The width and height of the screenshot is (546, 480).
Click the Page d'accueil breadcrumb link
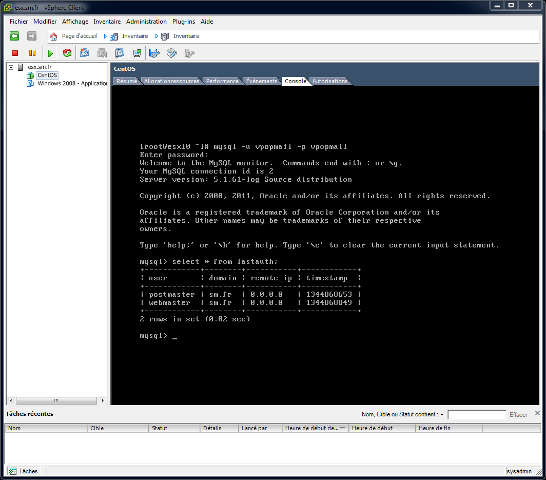click(x=79, y=36)
